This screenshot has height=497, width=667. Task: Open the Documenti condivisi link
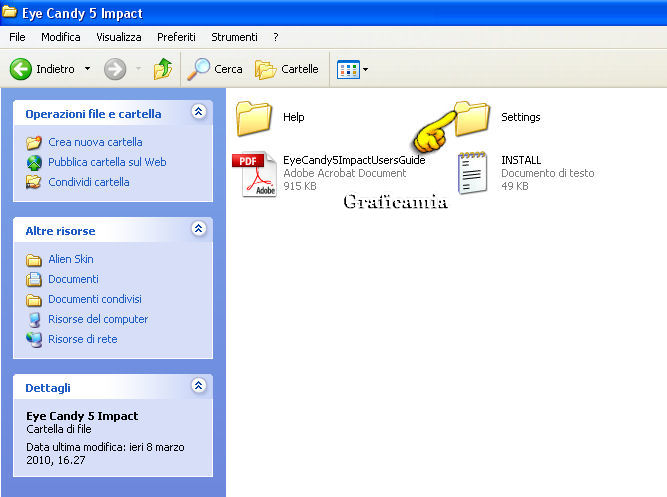tap(95, 299)
